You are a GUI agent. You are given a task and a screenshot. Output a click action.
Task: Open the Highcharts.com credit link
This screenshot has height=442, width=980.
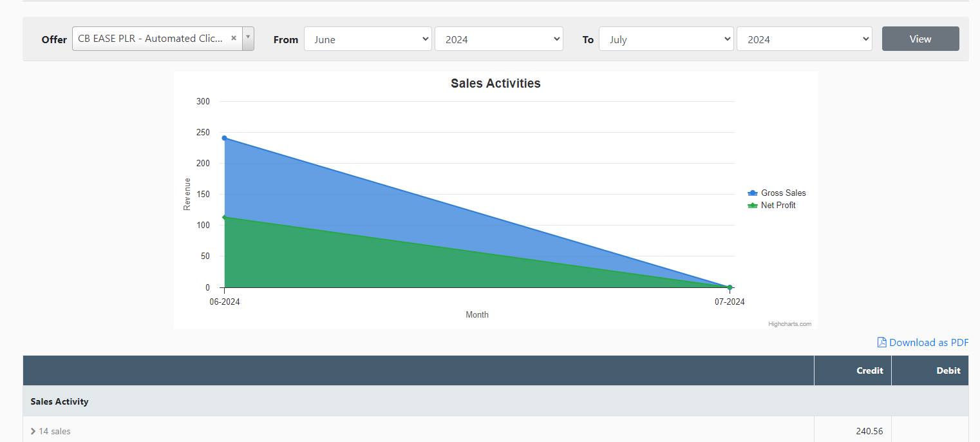(789, 323)
